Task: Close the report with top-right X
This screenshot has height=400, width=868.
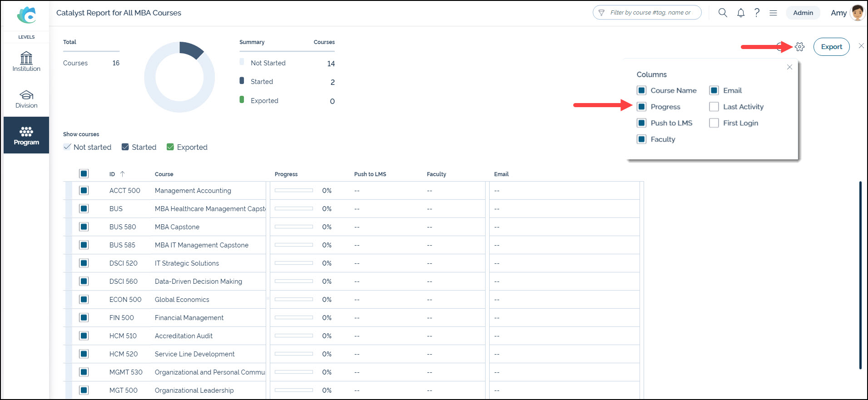Action: 861,46
